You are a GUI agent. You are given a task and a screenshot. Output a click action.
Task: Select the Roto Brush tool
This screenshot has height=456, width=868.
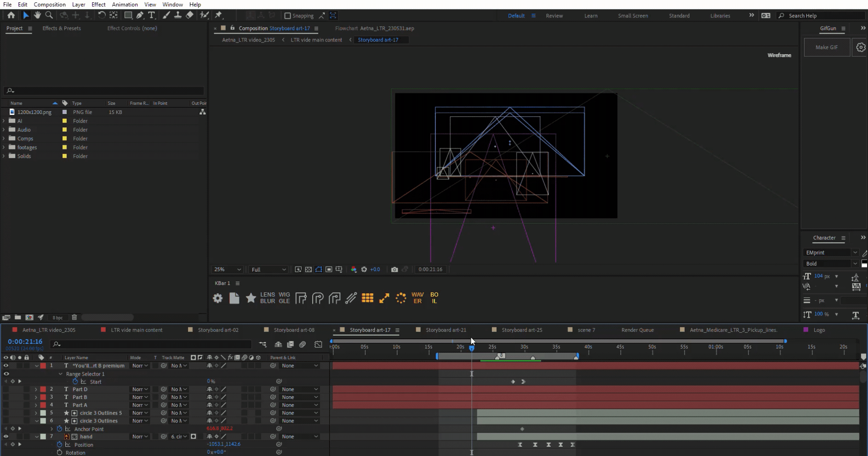204,15
